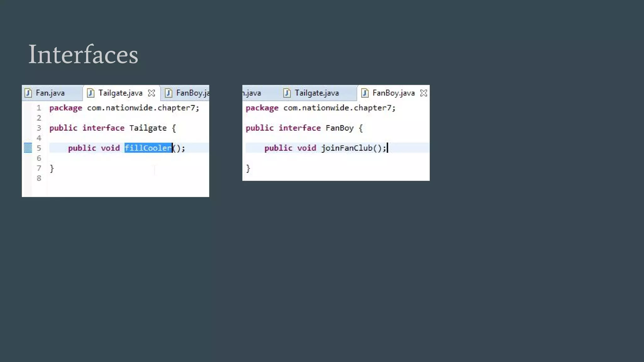
Task: Click the blue marker beside line 5
Action: (28, 148)
